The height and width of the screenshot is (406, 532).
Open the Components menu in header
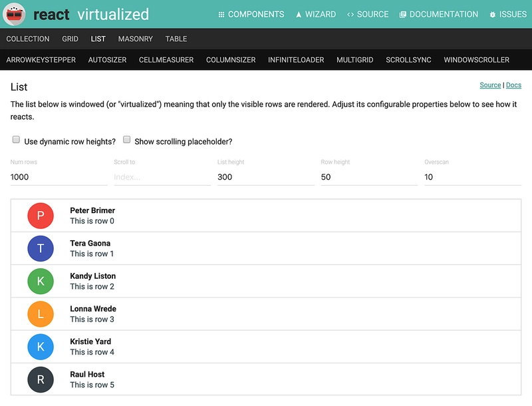pos(251,15)
